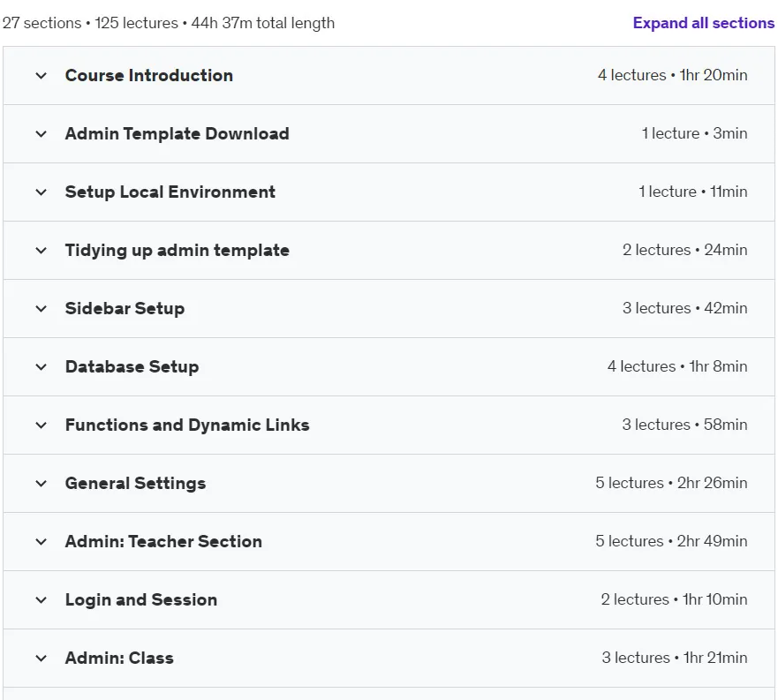This screenshot has height=700, width=778.
Task: Click chevron beside Setup Local Environment
Action: pos(42,192)
